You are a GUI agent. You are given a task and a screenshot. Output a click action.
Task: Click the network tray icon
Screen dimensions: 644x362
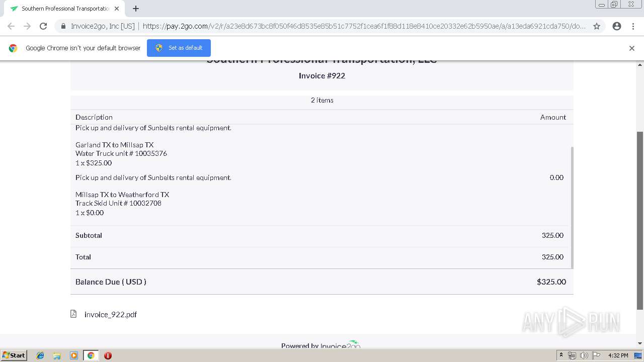pos(572,355)
